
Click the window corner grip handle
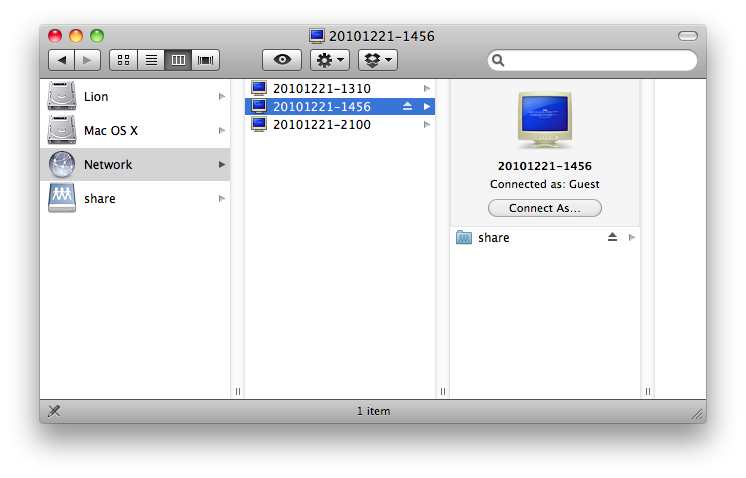(x=697, y=415)
